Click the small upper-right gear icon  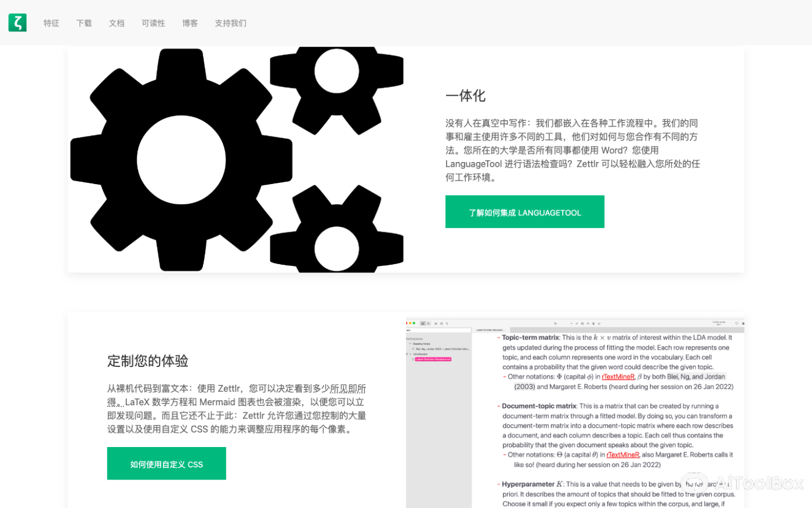click(x=336, y=81)
